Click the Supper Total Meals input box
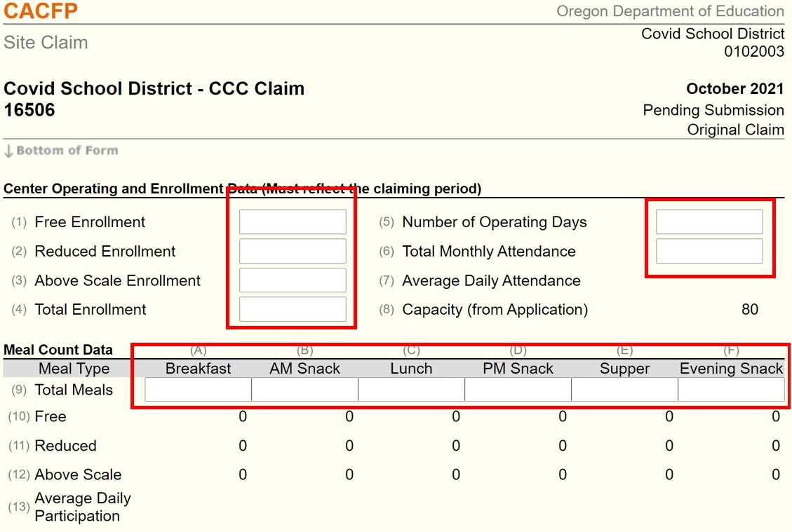This screenshot has height=532, width=792. [624, 388]
